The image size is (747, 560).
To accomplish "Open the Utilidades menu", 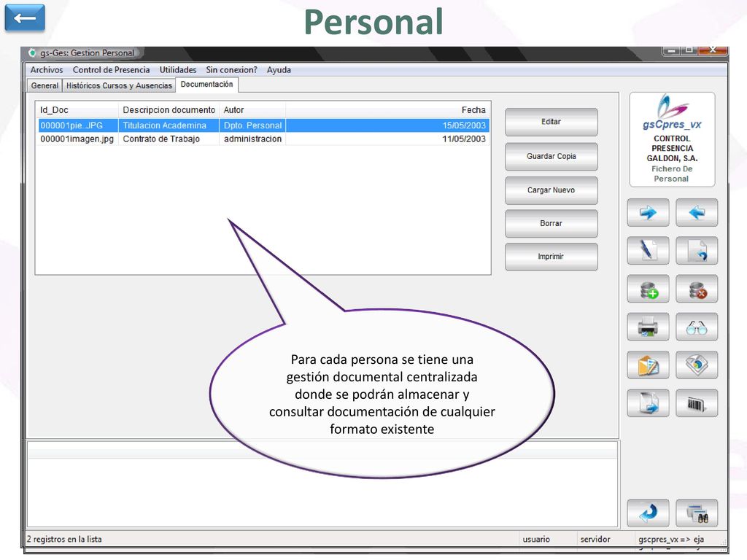I will coord(178,69).
